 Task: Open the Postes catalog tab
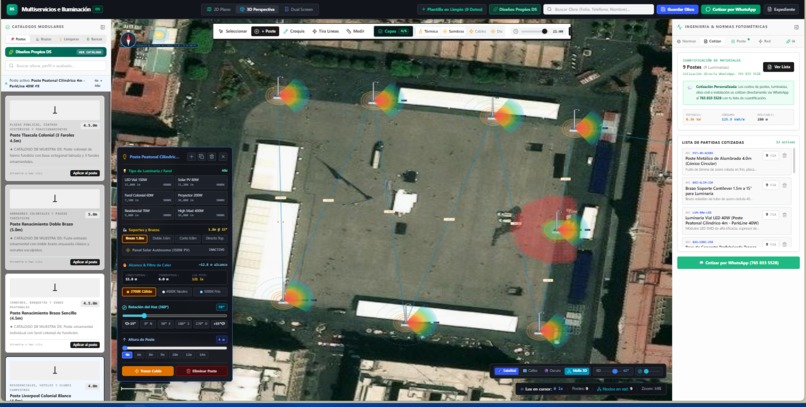click(19, 39)
